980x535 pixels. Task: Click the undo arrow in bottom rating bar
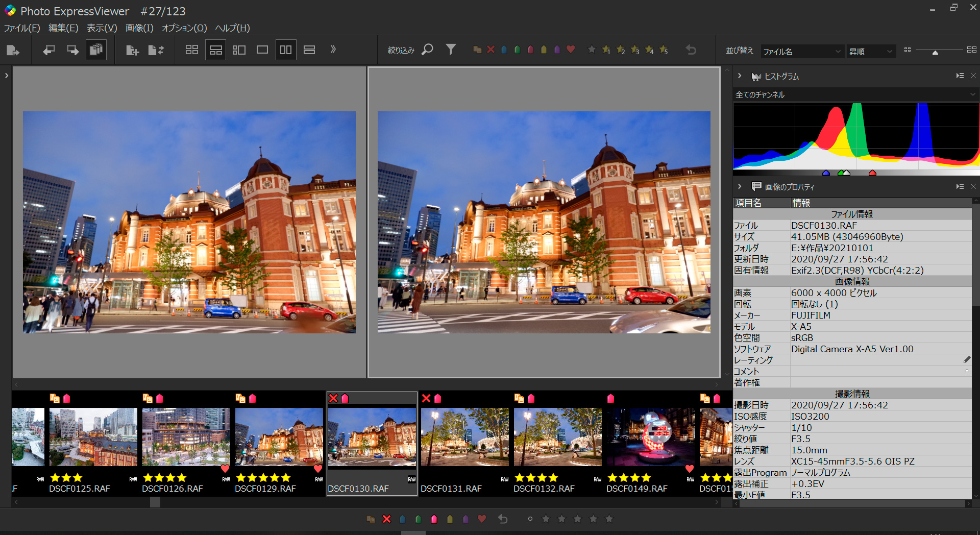coord(503,519)
